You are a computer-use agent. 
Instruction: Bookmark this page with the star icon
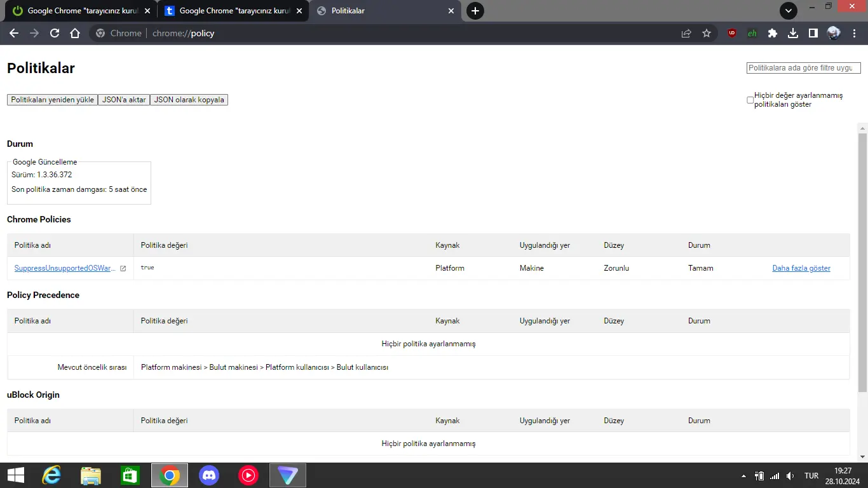707,33
